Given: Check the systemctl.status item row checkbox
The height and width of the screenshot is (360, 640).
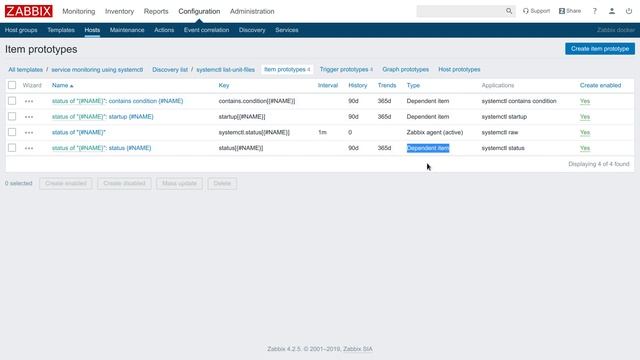Looking at the screenshot, I should (x=12, y=132).
